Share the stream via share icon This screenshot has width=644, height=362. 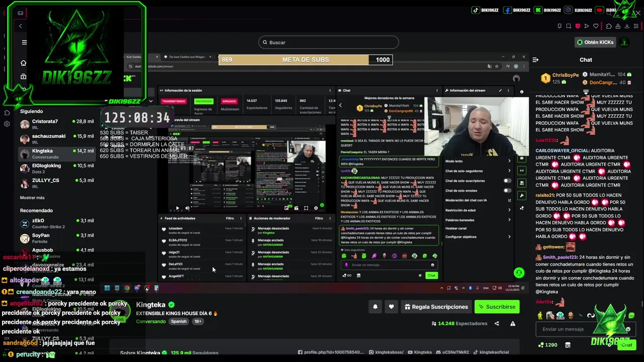click(x=497, y=324)
